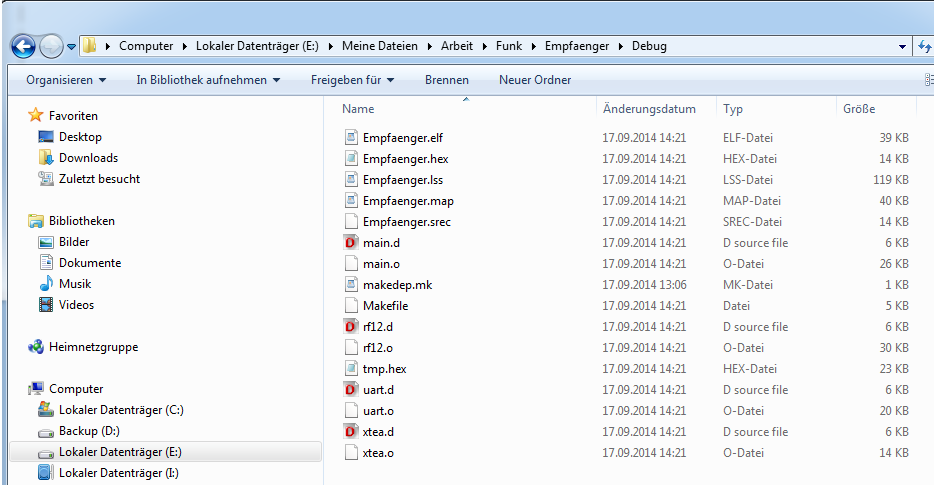Expand the arrow after Empfaenger breadcrumb
This screenshot has height=492, width=934.
coord(621,46)
